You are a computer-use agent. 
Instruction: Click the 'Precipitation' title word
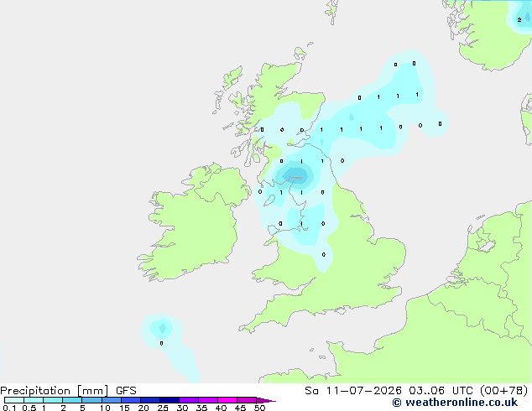coord(35,391)
